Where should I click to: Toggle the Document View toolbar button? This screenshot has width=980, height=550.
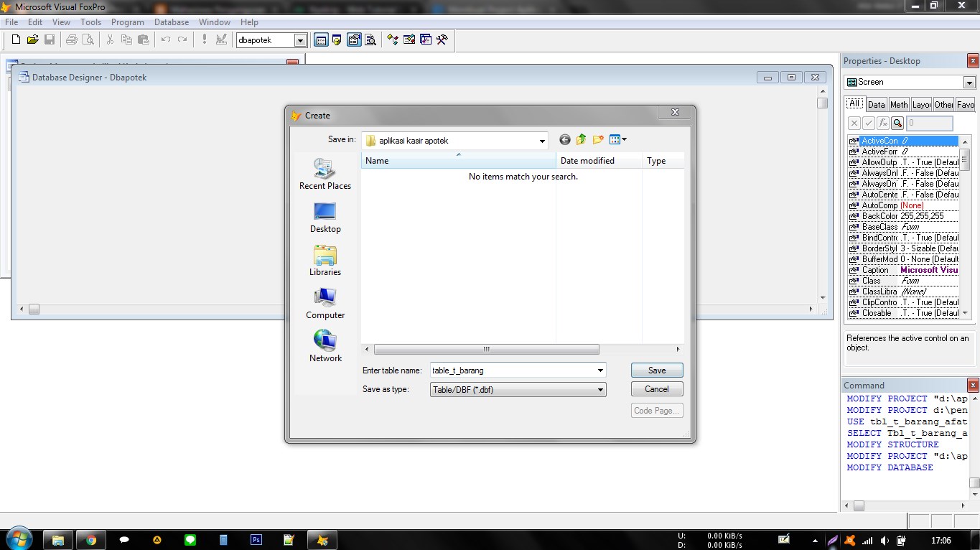tap(370, 39)
